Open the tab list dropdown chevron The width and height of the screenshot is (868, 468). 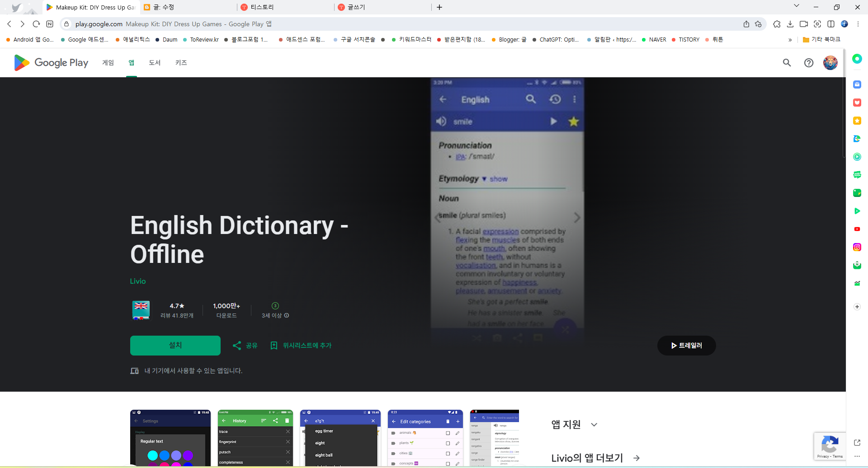[796, 5]
